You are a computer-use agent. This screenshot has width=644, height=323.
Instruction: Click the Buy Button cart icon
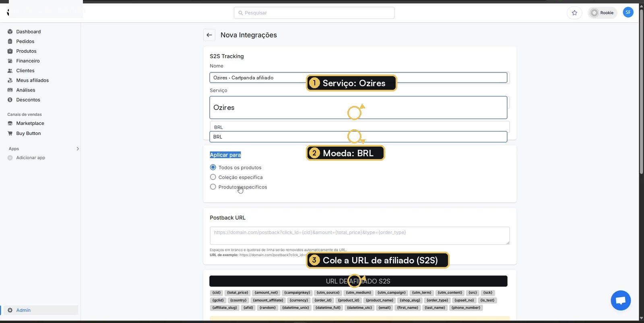[x=10, y=133]
